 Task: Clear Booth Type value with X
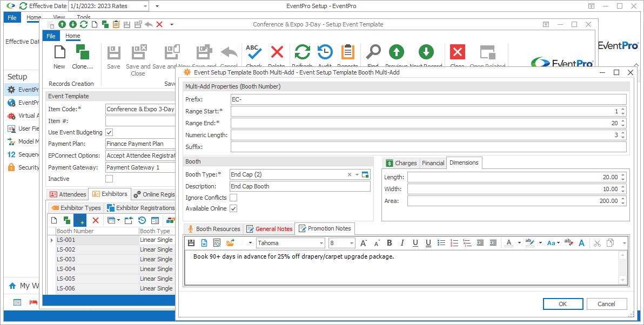(350, 174)
